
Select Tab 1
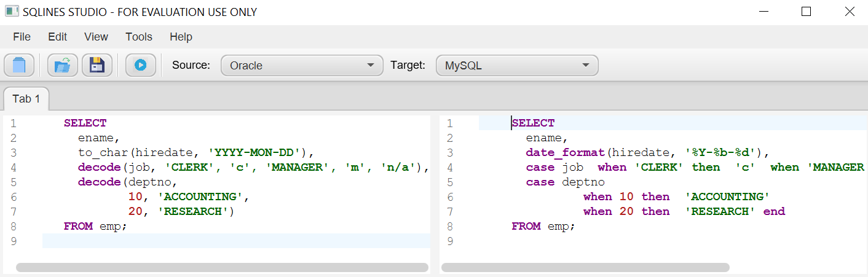pyautogui.click(x=26, y=99)
